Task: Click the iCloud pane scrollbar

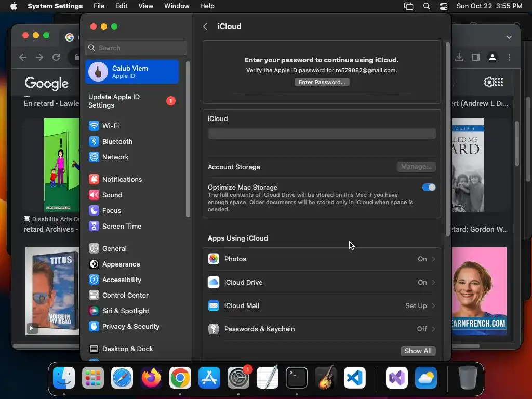Action: point(447,139)
